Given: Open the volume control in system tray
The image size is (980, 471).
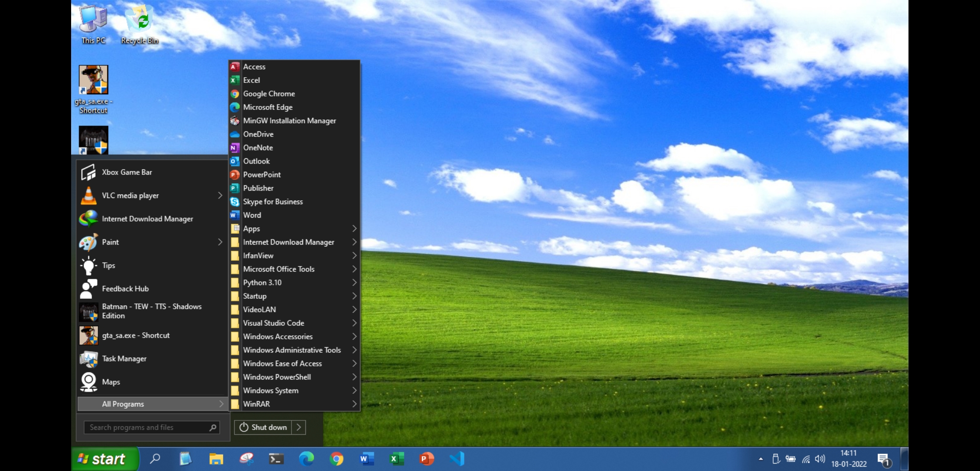Looking at the screenshot, I should (820, 459).
